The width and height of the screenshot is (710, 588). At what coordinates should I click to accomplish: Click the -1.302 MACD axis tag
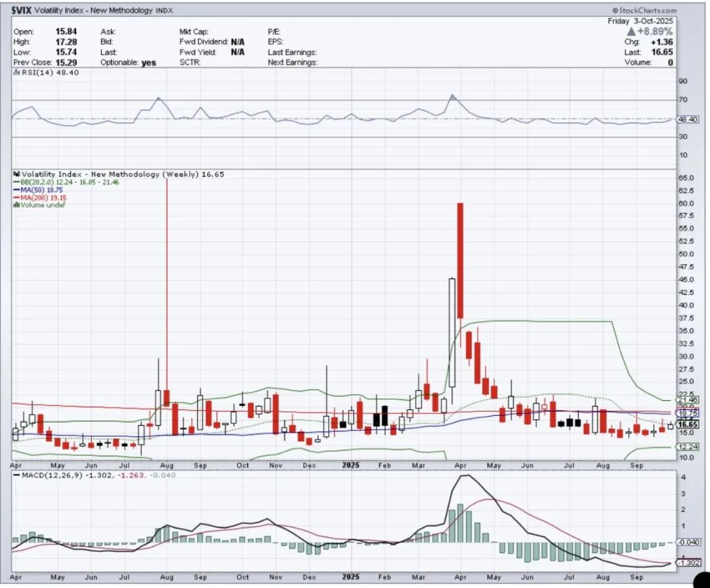pyautogui.click(x=689, y=562)
